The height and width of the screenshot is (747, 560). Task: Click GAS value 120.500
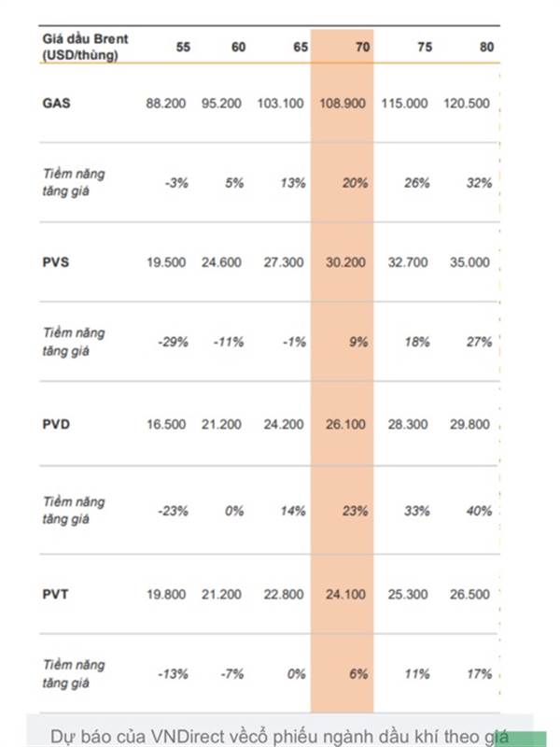[467, 104]
